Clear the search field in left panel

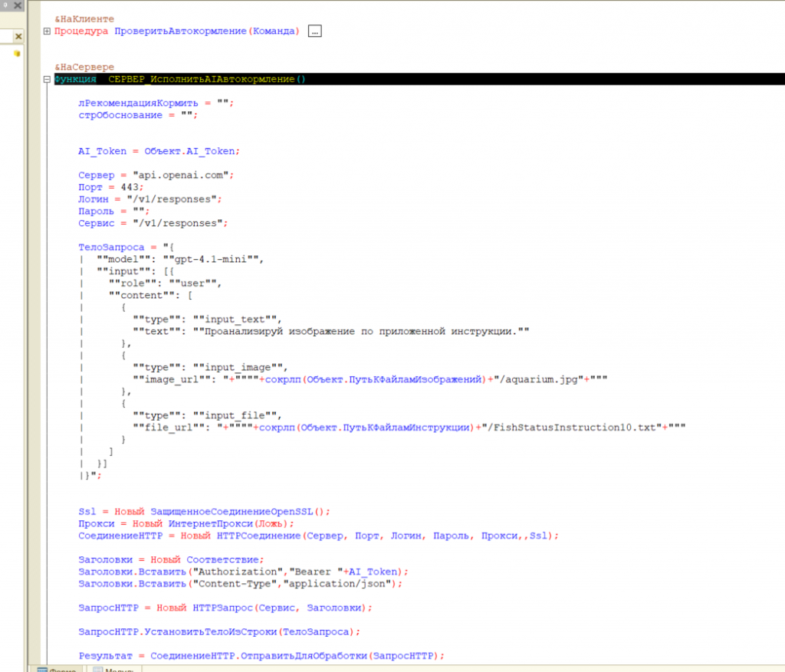[18, 37]
